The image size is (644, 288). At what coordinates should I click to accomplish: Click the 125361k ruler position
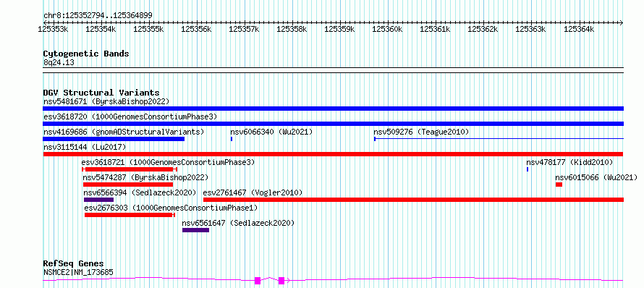pyautogui.click(x=435, y=29)
